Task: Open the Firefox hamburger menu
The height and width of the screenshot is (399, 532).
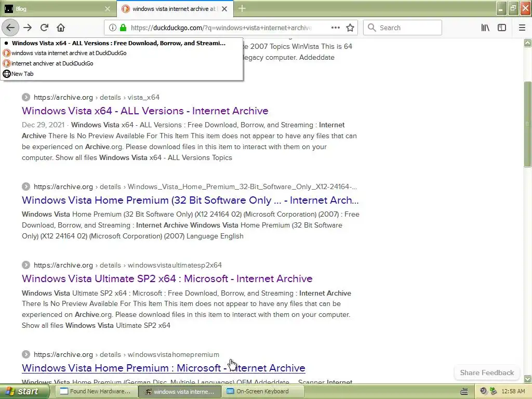Action: 522,28
